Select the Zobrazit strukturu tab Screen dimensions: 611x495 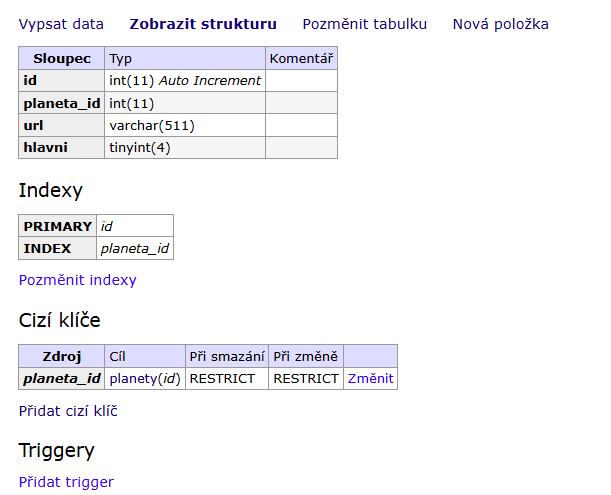pyautogui.click(x=203, y=24)
